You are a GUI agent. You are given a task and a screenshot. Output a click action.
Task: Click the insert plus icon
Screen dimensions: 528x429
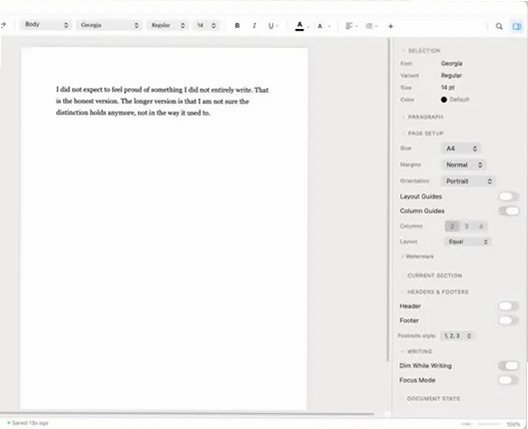[x=391, y=26]
